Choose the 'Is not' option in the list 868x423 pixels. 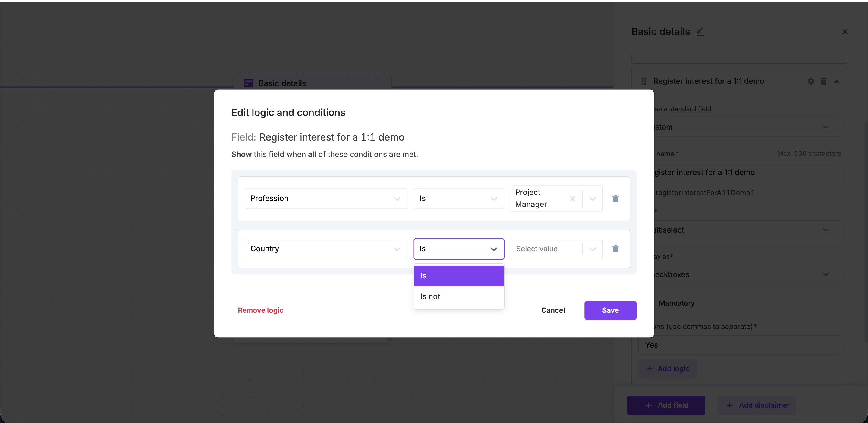click(x=458, y=297)
